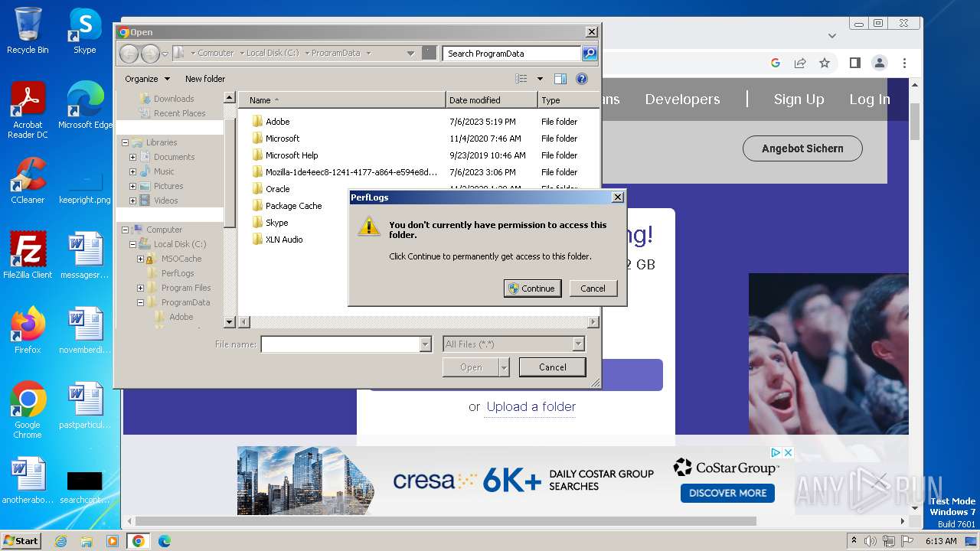The image size is (980, 551).
Task: Open the Chrome profile avatar icon
Action: point(880,63)
